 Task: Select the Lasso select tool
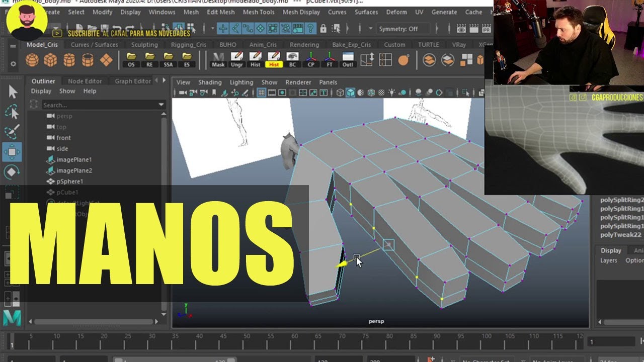[12, 112]
